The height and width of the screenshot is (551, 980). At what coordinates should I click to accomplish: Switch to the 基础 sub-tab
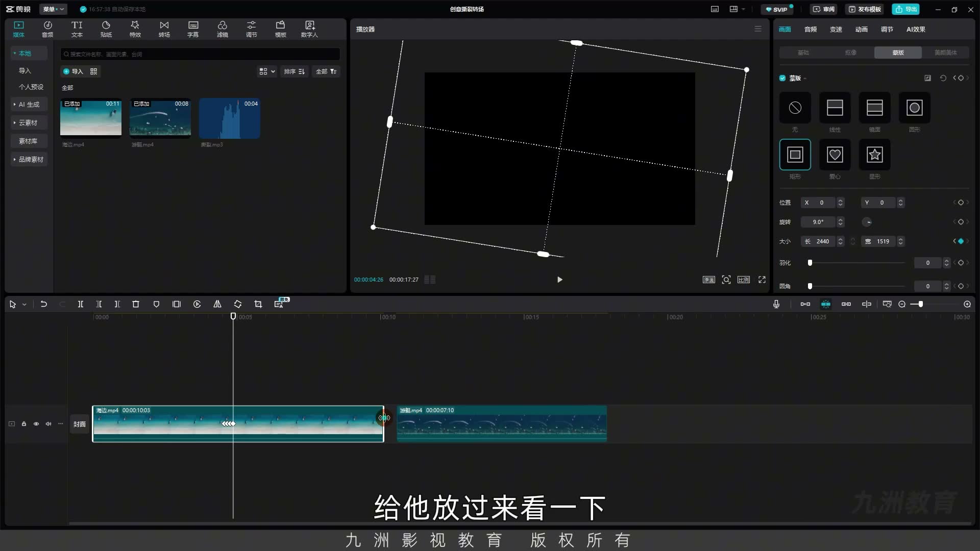[803, 53]
